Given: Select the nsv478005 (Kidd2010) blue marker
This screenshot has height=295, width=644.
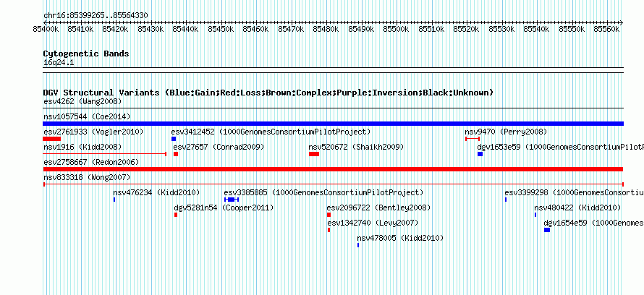Looking at the screenshot, I should tap(358, 245).
